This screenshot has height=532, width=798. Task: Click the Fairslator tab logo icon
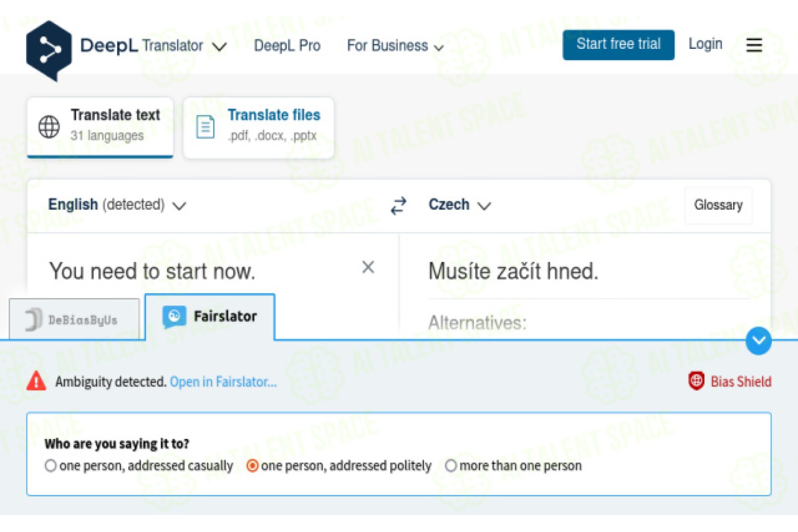point(174,317)
